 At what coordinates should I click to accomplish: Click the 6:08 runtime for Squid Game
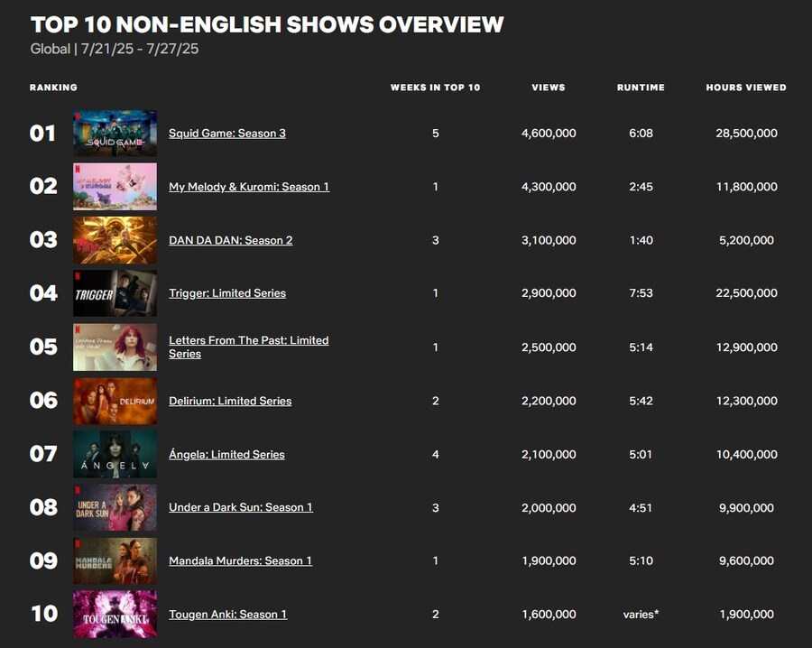tap(641, 134)
